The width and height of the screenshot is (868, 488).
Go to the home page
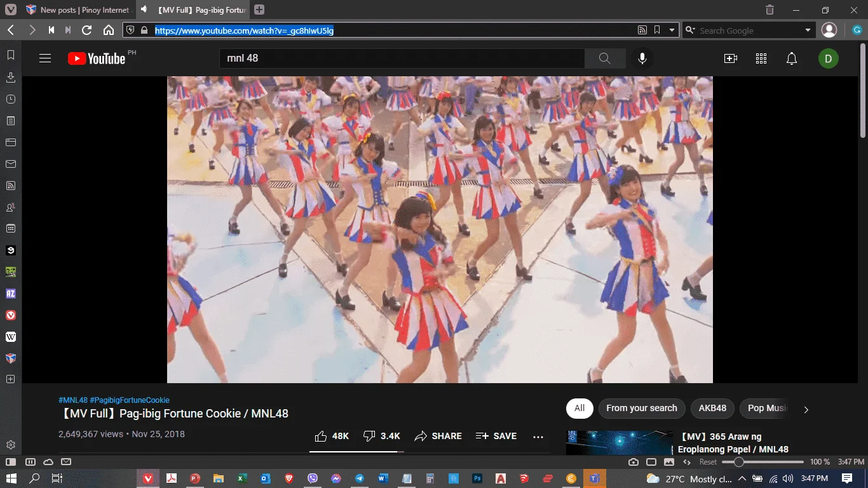pos(109,30)
